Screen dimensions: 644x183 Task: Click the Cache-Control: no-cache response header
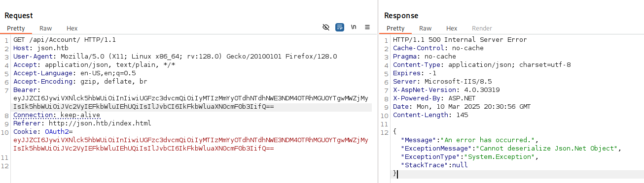point(438,48)
